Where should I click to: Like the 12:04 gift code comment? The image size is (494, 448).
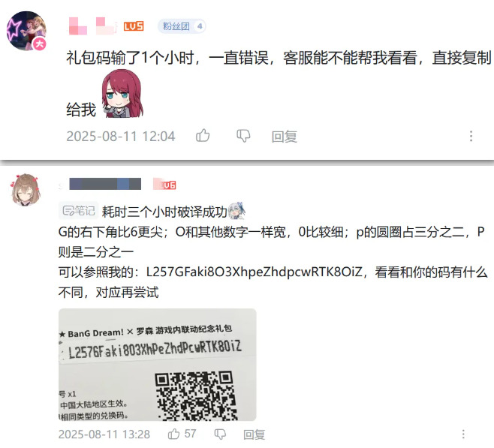point(203,136)
